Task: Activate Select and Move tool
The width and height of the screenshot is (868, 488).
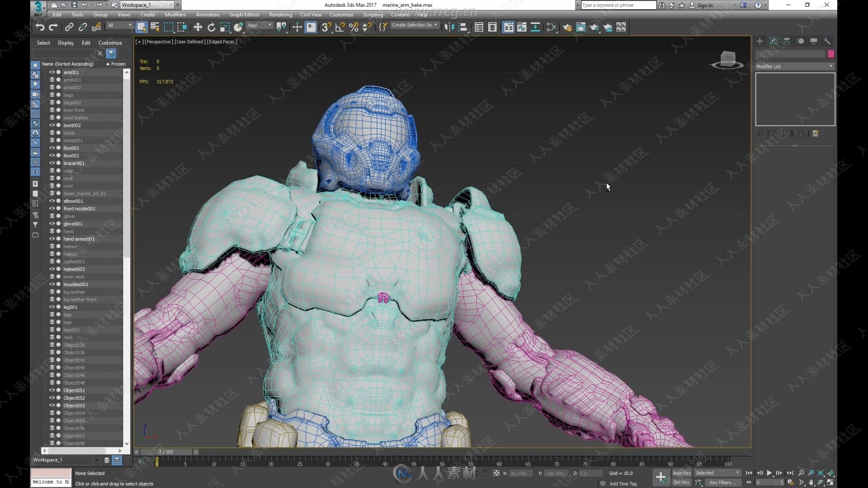Action: point(198,27)
